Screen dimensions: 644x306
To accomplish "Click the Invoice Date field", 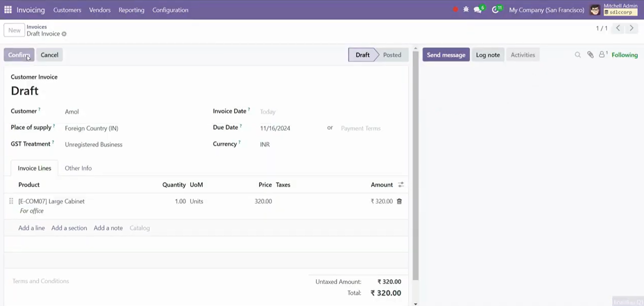I will point(330,112).
